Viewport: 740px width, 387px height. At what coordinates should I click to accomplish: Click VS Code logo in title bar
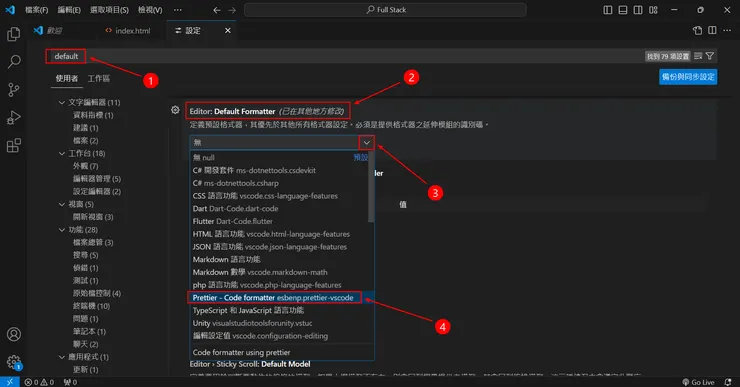pyautogui.click(x=10, y=9)
